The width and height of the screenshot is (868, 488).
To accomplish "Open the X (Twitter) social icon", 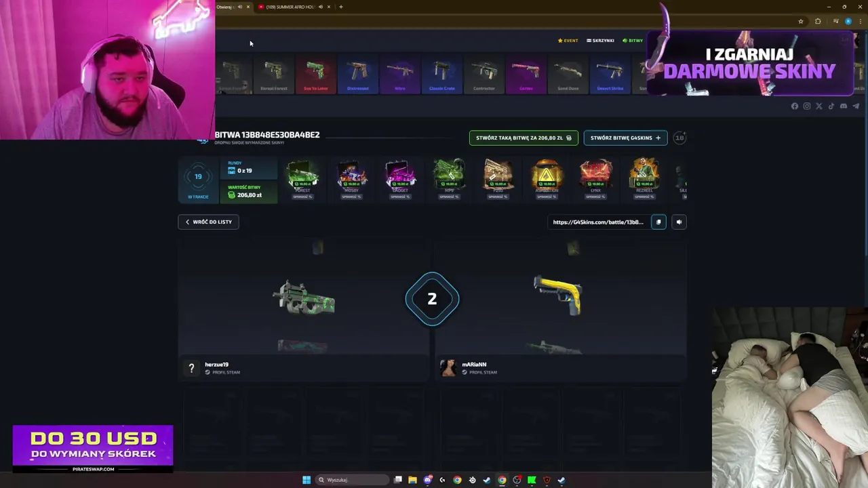I will point(819,106).
